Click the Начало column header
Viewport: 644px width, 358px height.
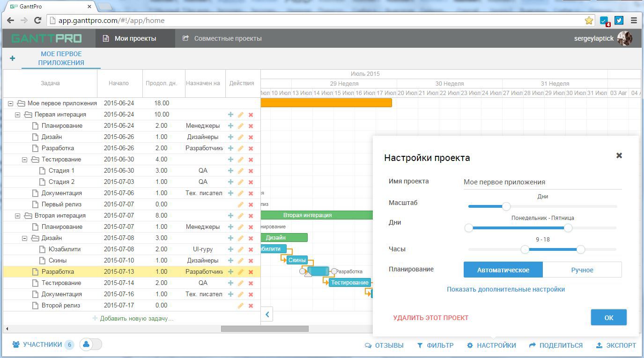[118, 83]
